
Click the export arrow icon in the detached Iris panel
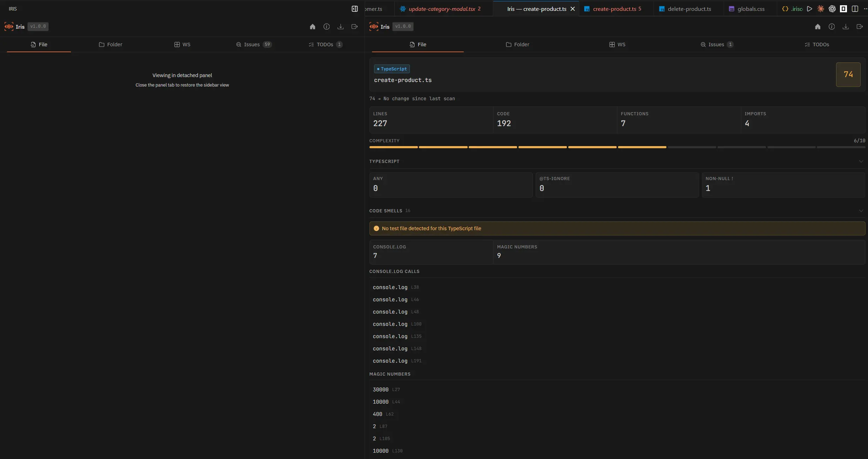[x=860, y=27]
